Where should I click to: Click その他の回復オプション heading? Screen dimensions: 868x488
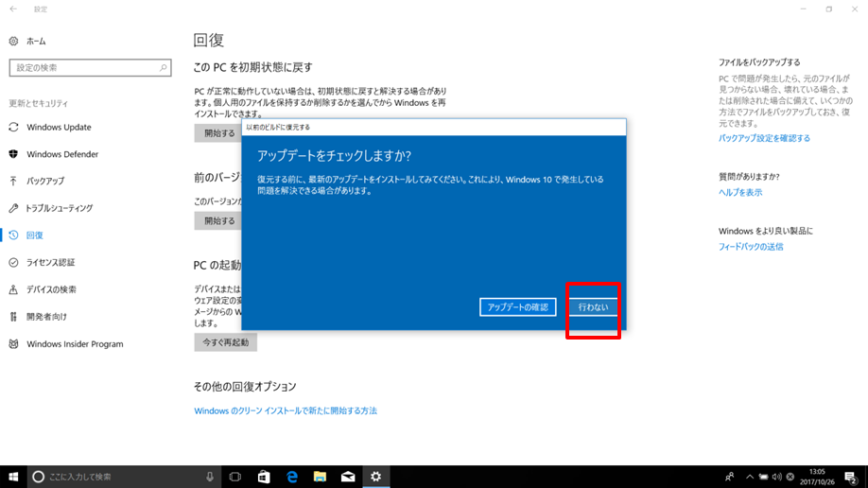pyautogui.click(x=245, y=386)
